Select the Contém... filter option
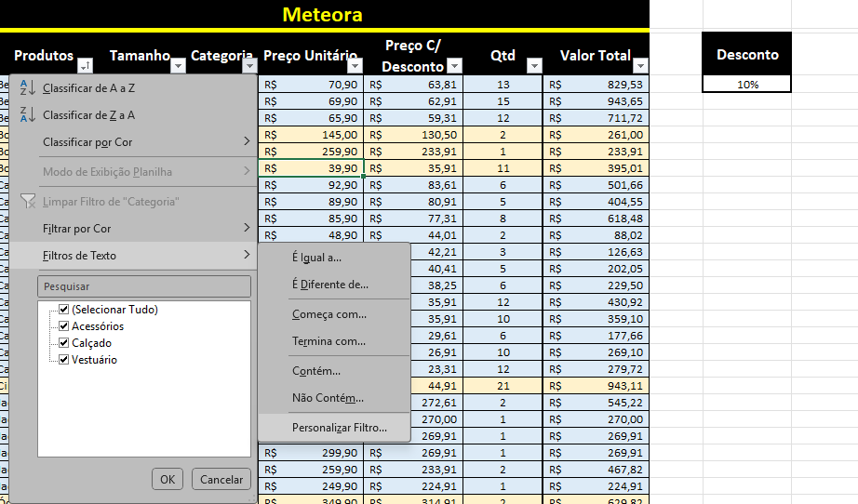 click(x=334, y=371)
